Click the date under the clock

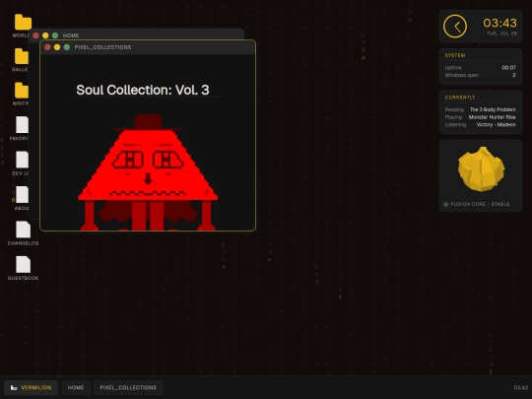point(501,33)
